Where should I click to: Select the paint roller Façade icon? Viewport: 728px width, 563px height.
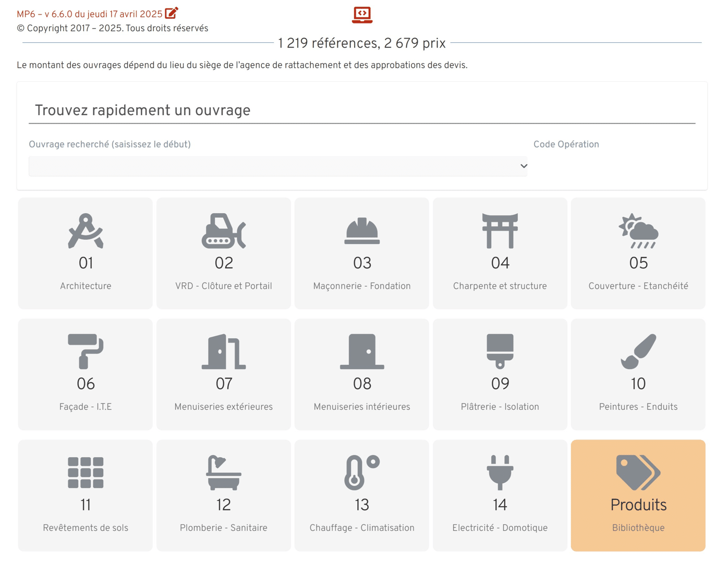(x=86, y=351)
